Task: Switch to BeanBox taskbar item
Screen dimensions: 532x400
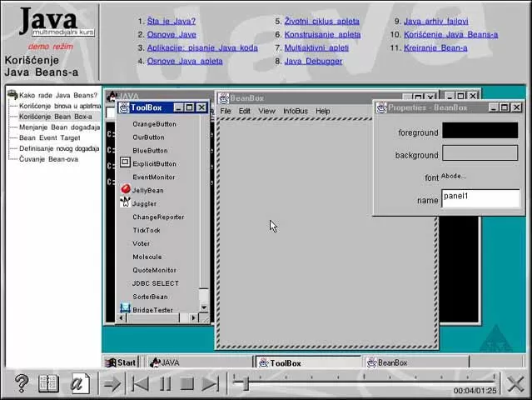Action: [x=416, y=362]
